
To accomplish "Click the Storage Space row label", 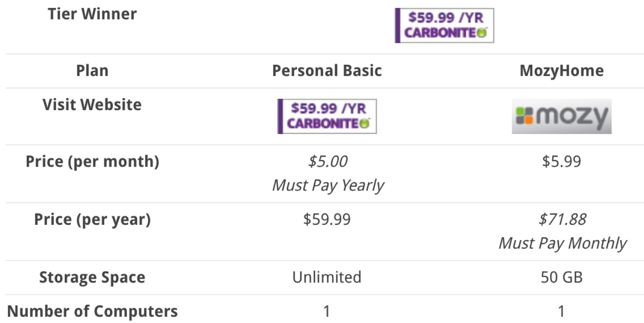I will click(92, 277).
